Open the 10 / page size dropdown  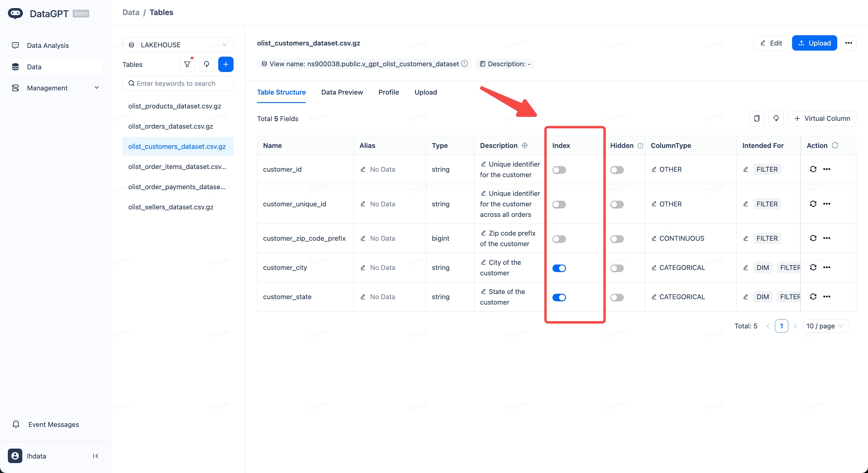click(825, 326)
